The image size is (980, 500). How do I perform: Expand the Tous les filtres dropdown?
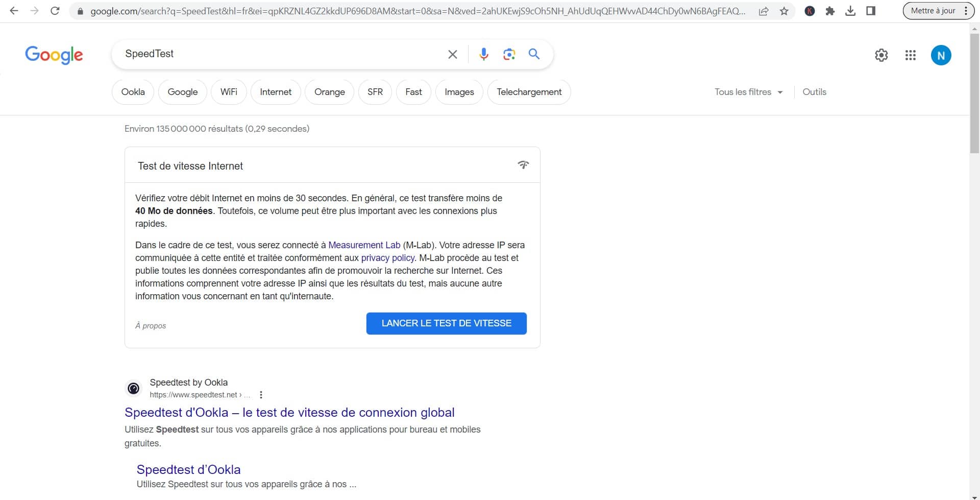click(748, 92)
